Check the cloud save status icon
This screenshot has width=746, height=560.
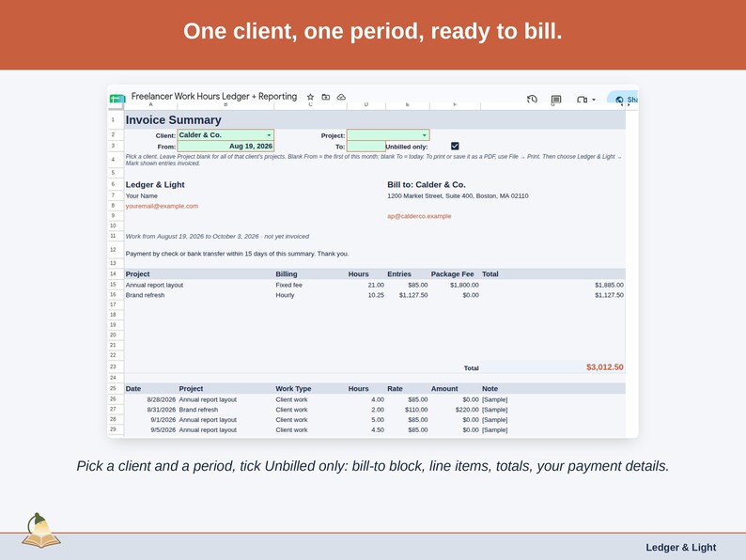point(341,97)
